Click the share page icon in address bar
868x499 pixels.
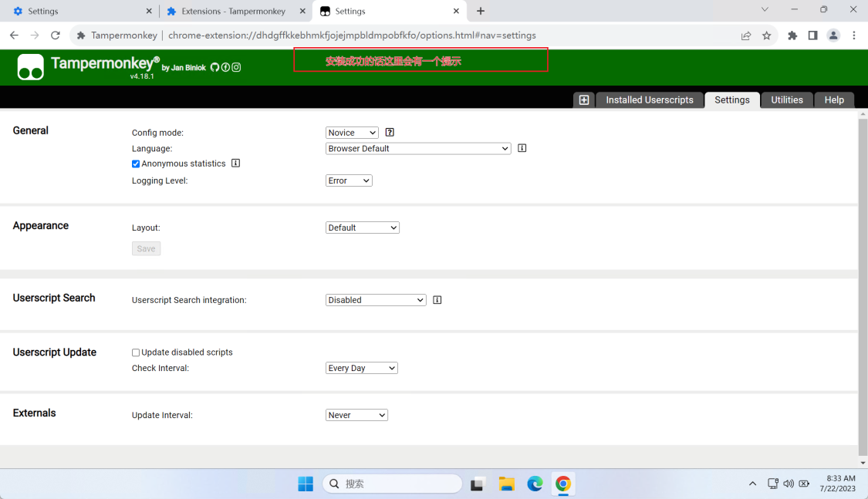point(746,35)
